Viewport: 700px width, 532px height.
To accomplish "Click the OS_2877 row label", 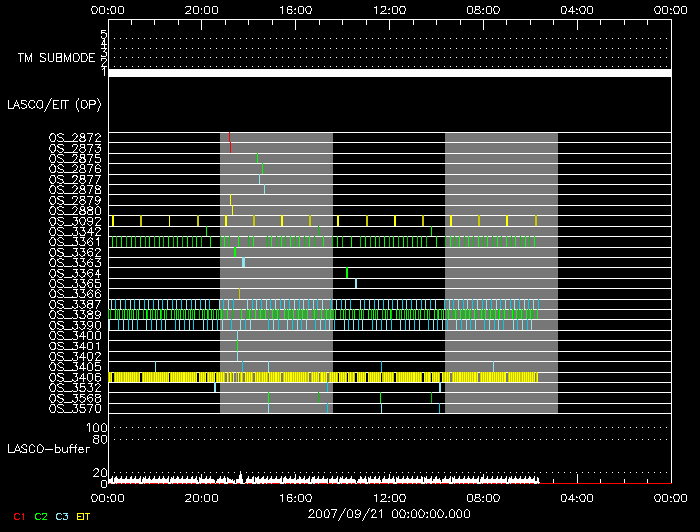I will click(75, 179).
